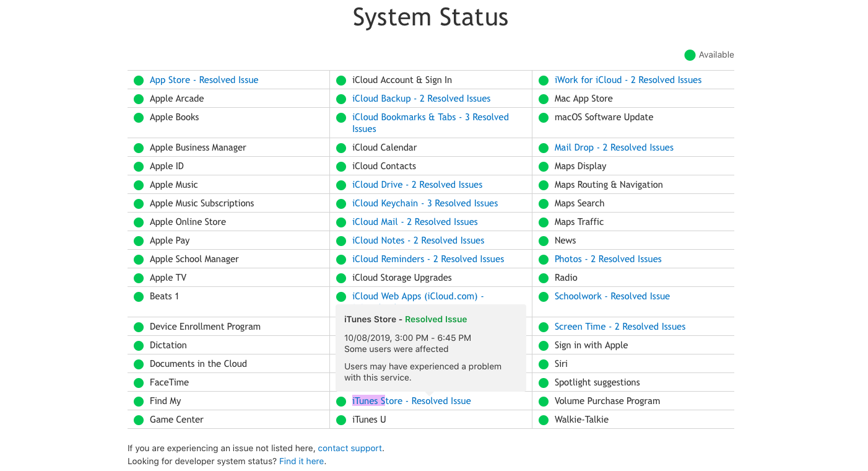Click the green status dot beside Game Center

[139, 420]
